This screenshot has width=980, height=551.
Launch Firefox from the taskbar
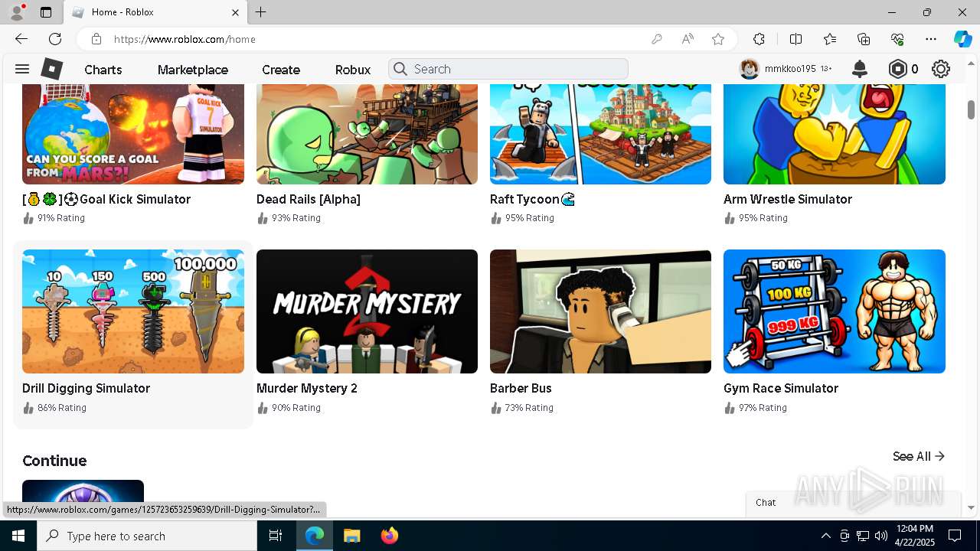[390, 536]
